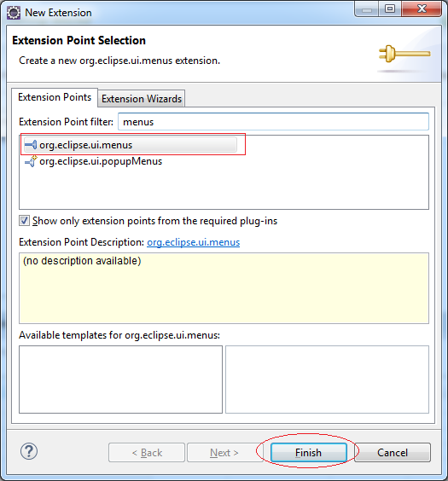This screenshot has height=481, width=448.
Task: Click the Cancel button
Action: (x=393, y=452)
